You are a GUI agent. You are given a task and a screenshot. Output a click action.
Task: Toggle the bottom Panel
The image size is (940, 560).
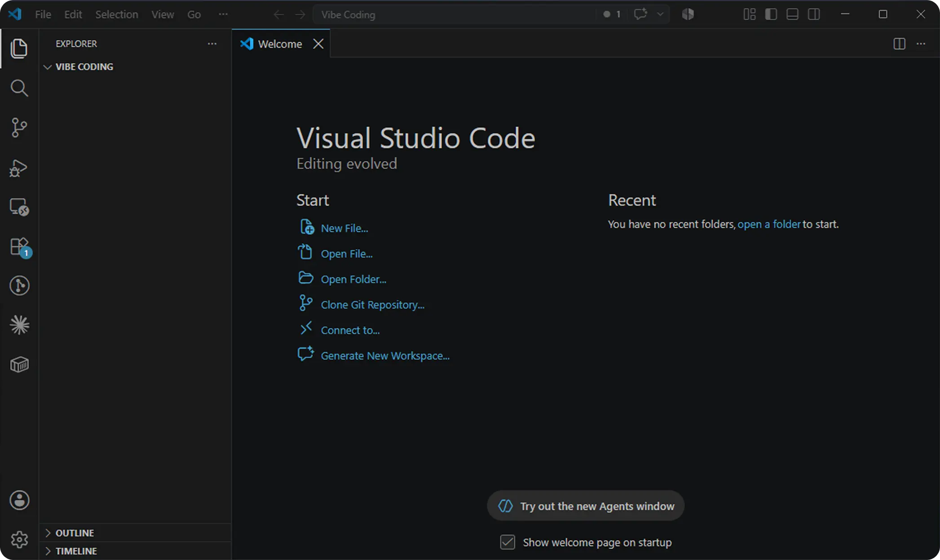[x=792, y=14]
